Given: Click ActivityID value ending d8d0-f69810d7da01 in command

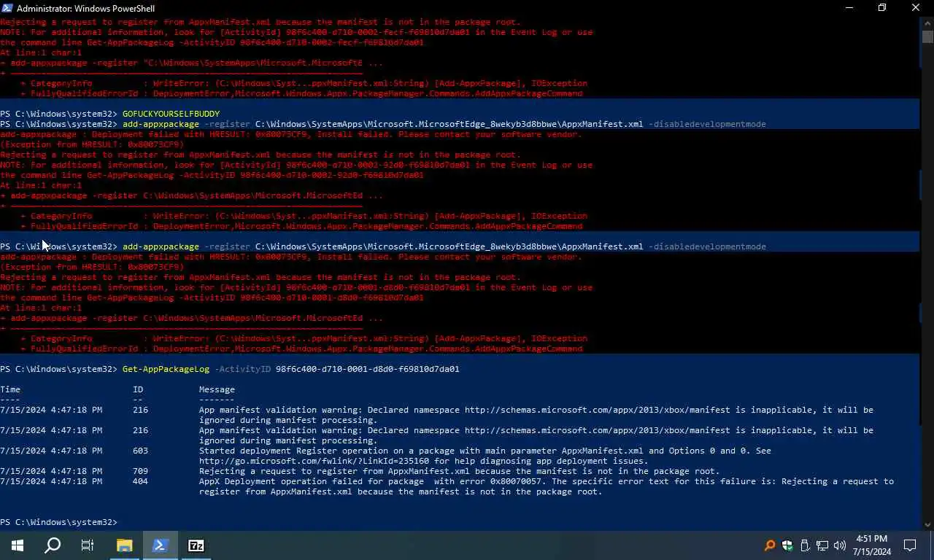Looking at the screenshot, I should pyautogui.click(x=367, y=369).
